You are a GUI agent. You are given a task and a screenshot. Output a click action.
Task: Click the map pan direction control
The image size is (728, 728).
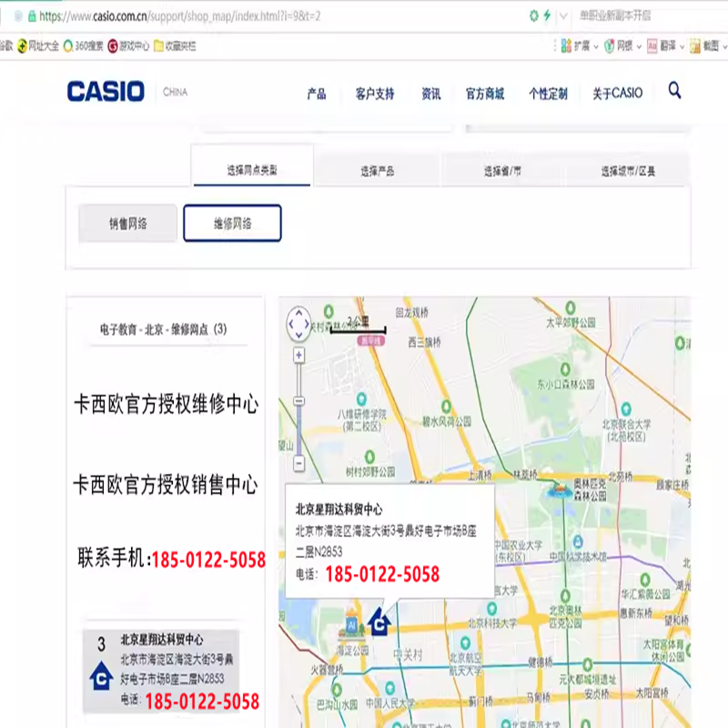click(298, 324)
